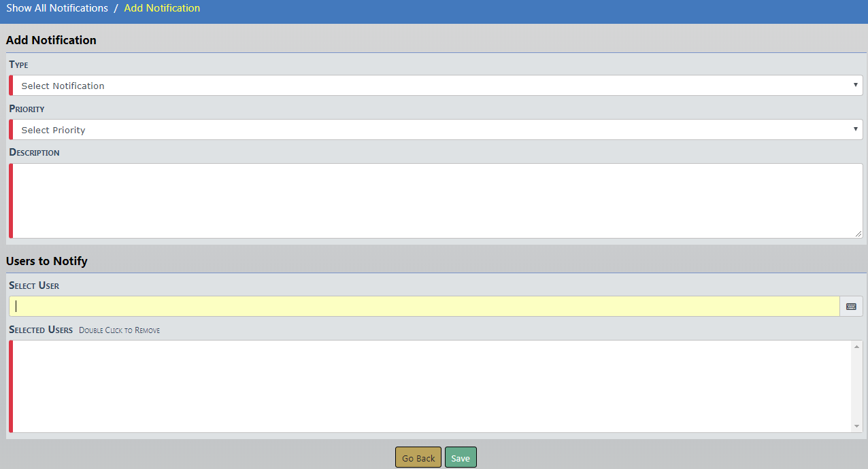Click the Add Notification section heading

tap(51, 40)
